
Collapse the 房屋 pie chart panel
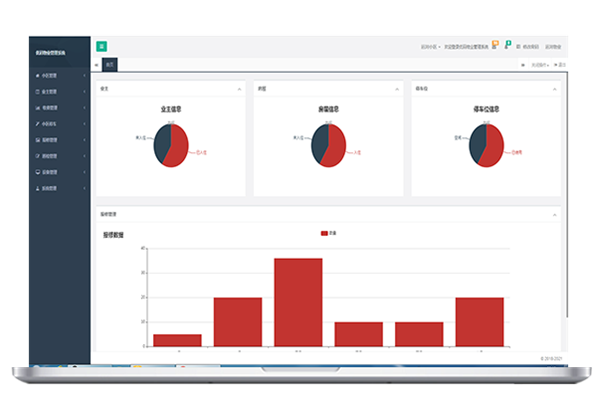pos(397,89)
